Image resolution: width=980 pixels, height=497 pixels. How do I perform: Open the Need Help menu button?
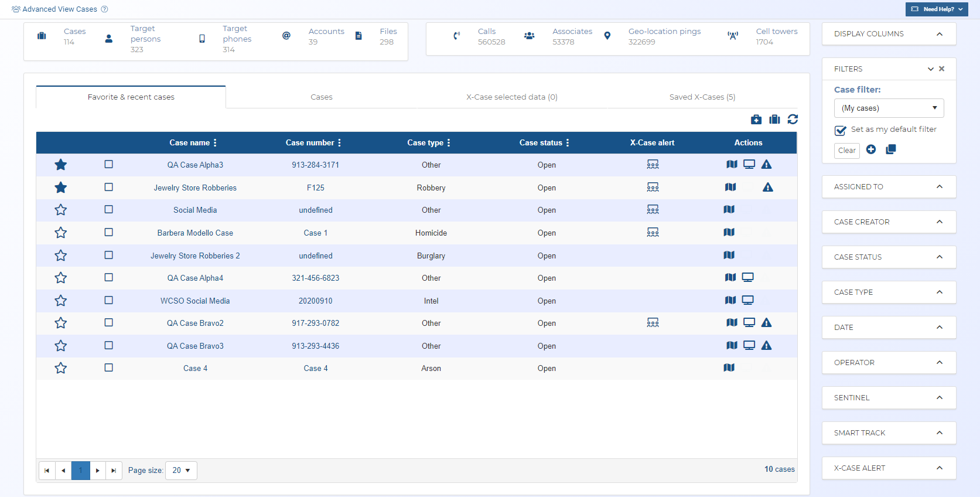click(936, 9)
